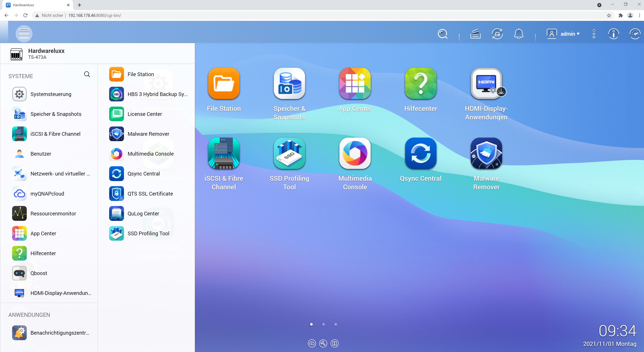Switch to the second desktop page dot

[323, 324]
